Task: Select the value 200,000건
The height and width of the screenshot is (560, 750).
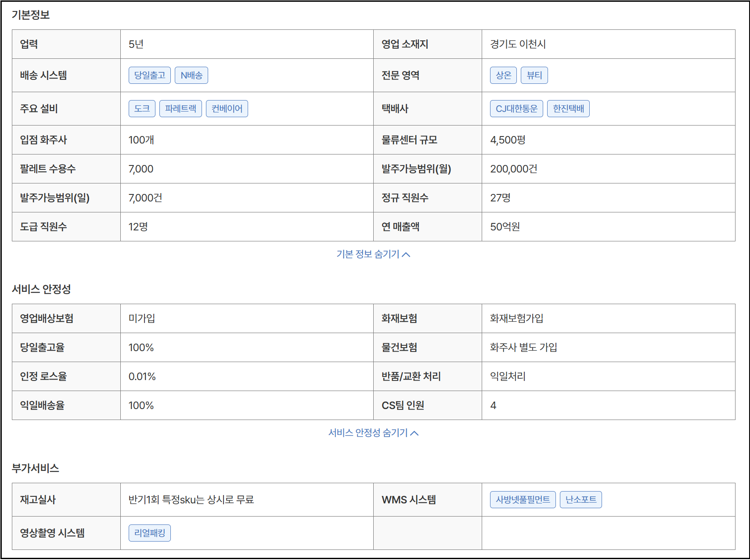Action: (x=514, y=169)
